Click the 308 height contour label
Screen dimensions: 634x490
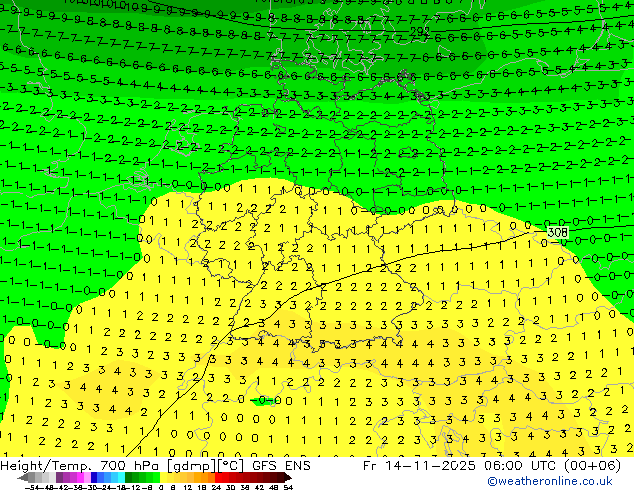558,232
